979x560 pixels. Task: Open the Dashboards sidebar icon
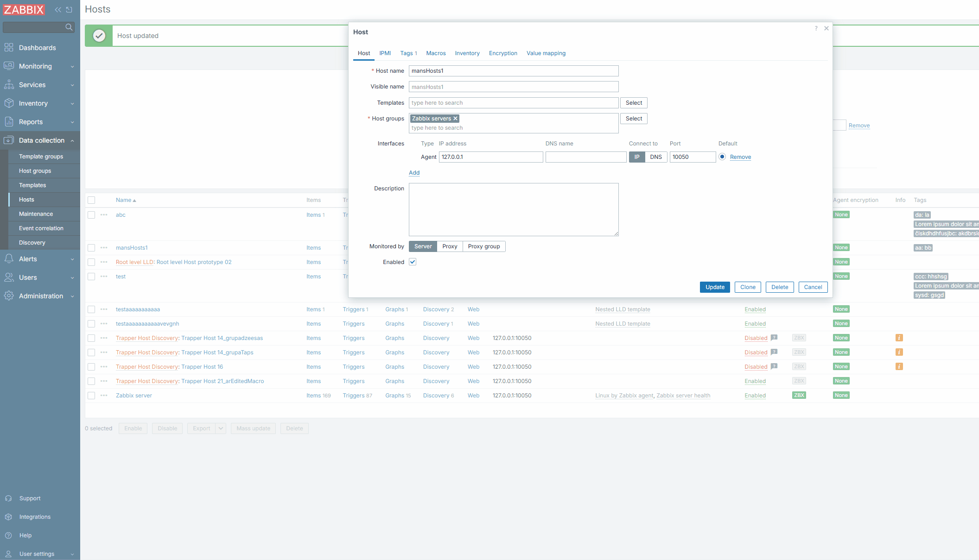click(9, 48)
